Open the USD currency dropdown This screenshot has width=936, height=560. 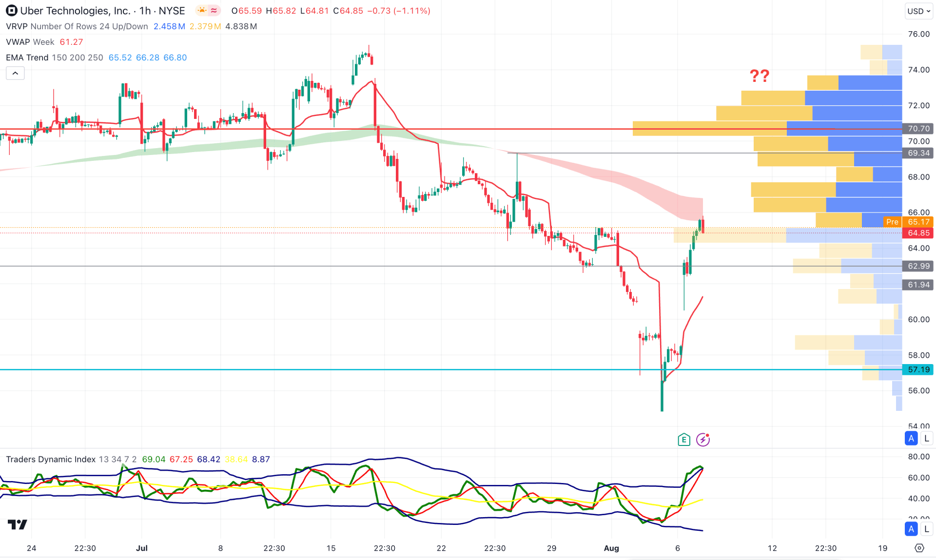tap(918, 11)
